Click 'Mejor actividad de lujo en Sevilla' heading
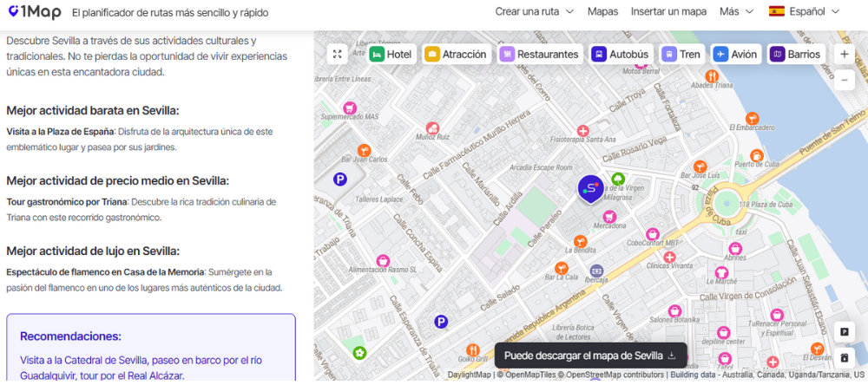This screenshot has width=868, height=385. [93, 251]
